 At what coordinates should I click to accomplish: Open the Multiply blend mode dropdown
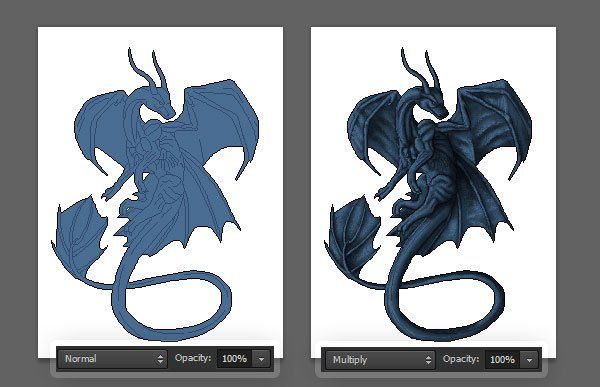point(380,359)
